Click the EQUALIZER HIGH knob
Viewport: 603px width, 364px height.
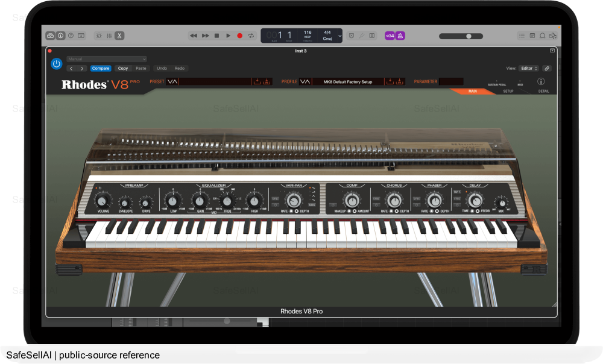click(x=254, y=201)
